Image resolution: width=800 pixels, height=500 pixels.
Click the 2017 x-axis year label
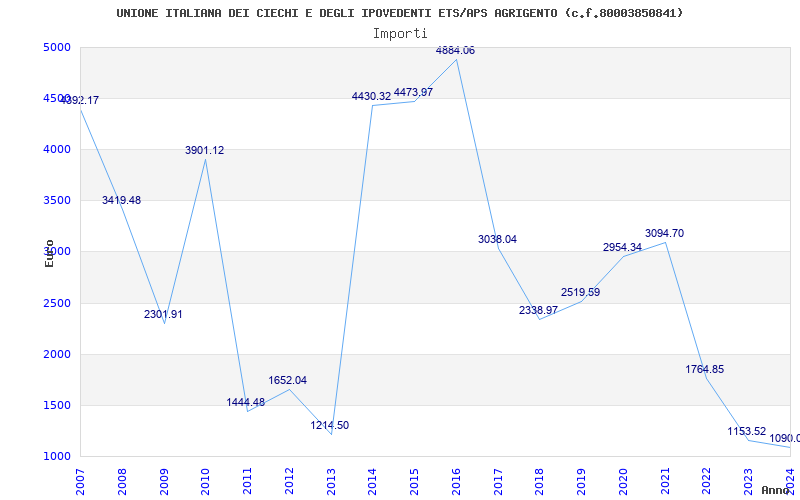click(x=498, y=482)
